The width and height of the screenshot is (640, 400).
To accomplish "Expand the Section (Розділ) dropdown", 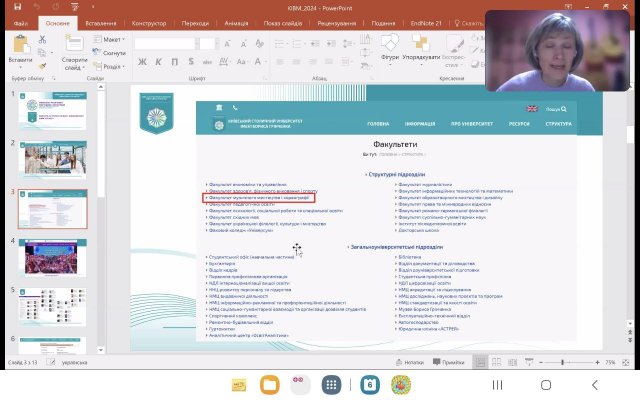I will point(111,66).
